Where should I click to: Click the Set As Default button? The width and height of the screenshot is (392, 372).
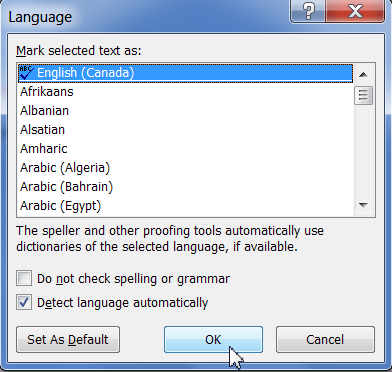[68, 340]
